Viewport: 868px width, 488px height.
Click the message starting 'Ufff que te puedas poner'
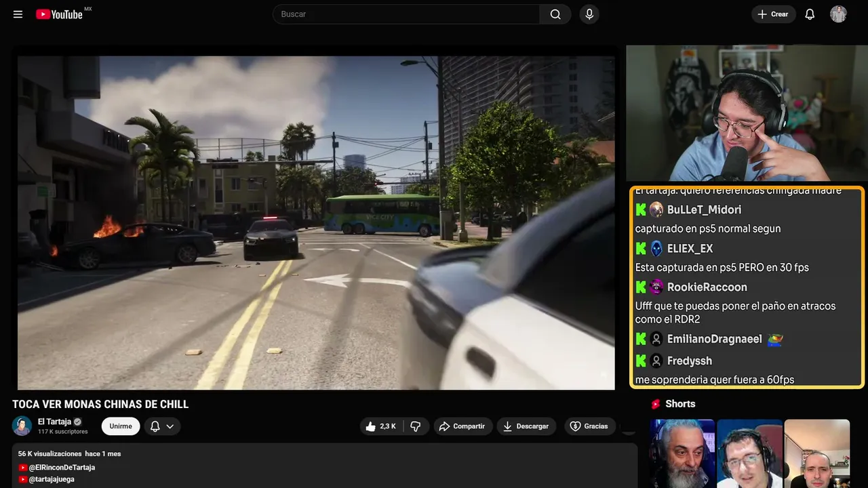click(x=736, y=312)
